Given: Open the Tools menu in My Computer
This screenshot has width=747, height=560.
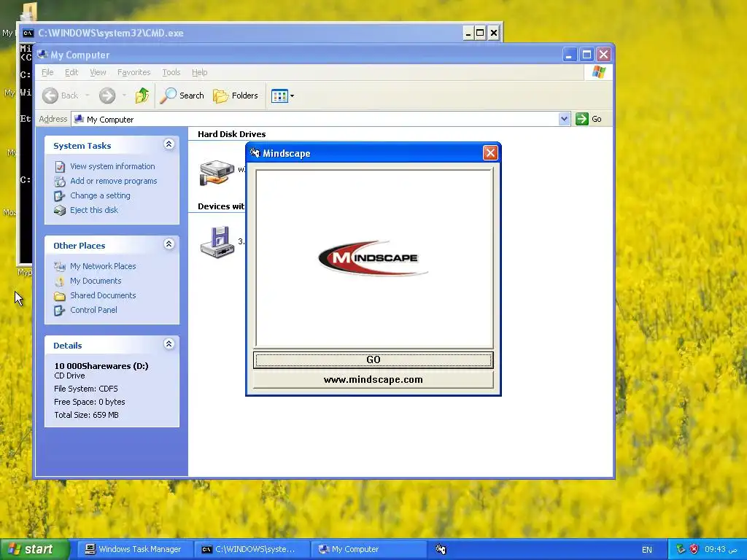Looking at the screenshot, I should pos(171,72).
